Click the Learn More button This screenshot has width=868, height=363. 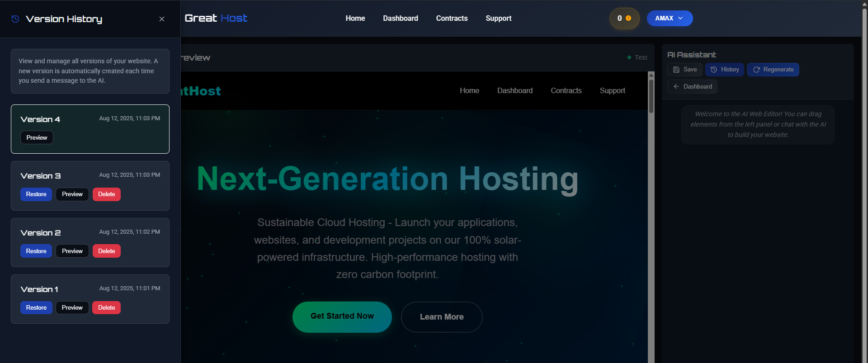coord(442,317)
